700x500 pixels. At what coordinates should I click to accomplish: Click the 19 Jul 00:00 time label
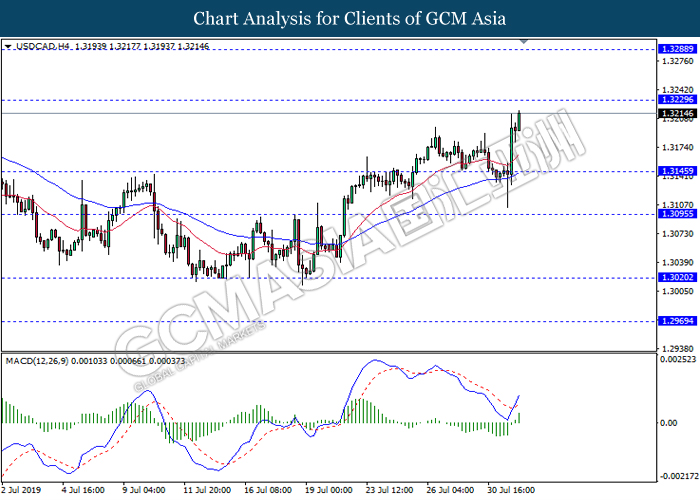[x=329, y=490]
